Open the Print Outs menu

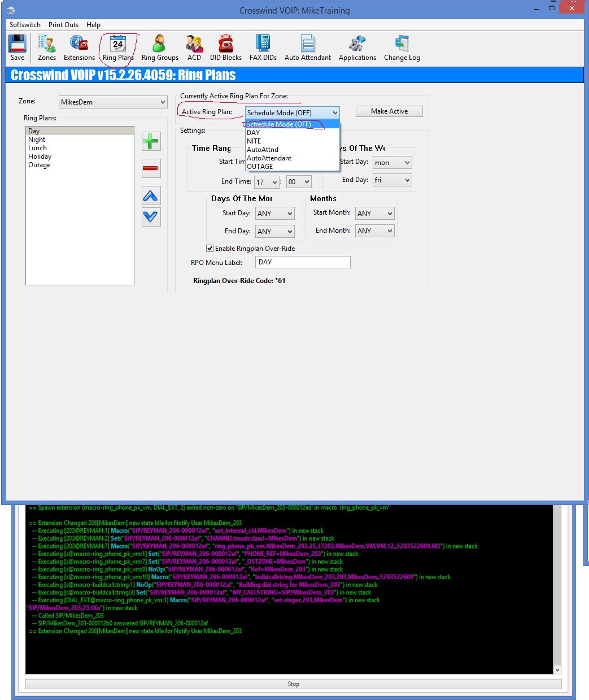63,25
